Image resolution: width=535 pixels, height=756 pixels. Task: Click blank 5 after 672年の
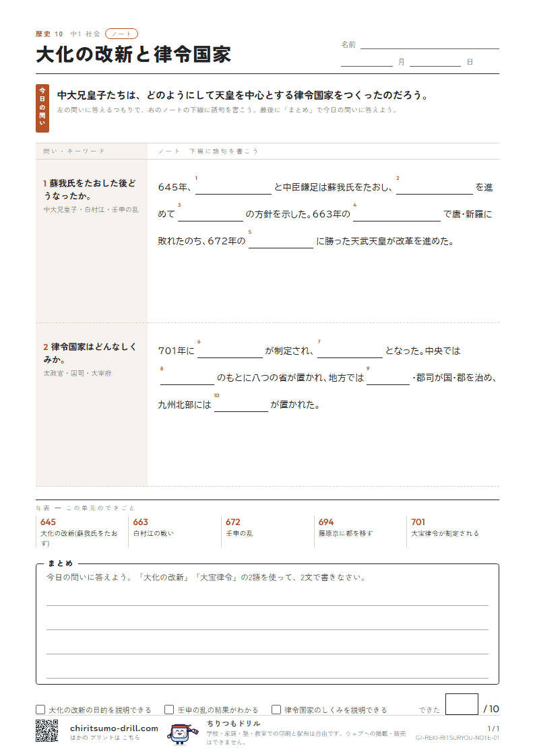pos(281,242)
